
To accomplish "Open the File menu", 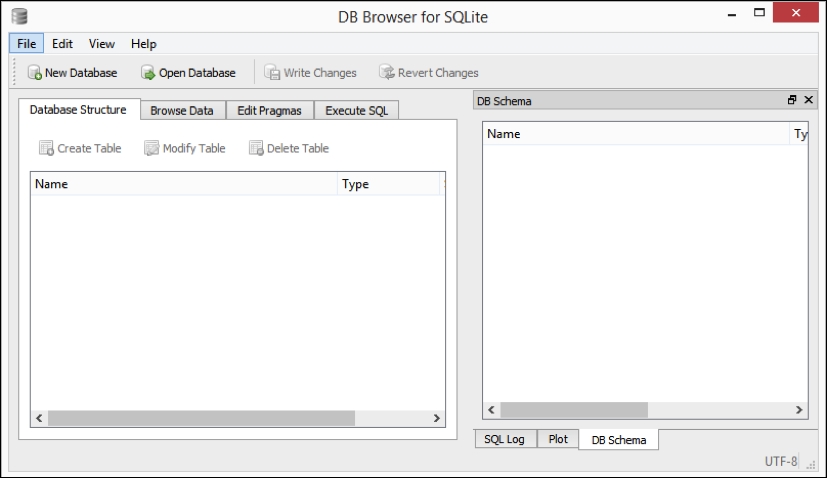I will [x=26, y=44].
